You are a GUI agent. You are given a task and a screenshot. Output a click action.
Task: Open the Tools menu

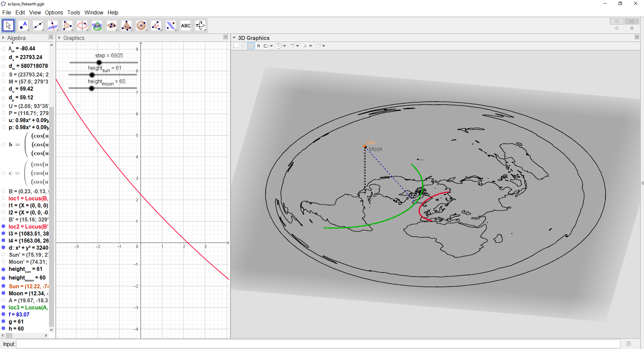click(x=74, y=12)
